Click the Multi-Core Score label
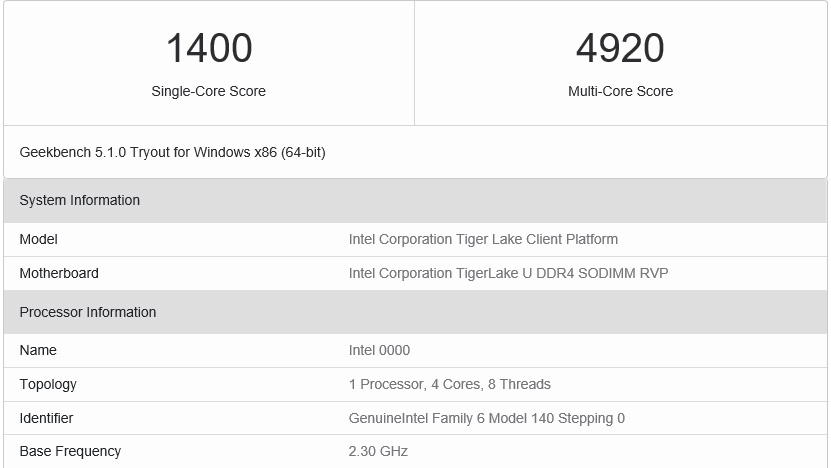The height and width of the screenshot is (468, 831). (620, 91)
